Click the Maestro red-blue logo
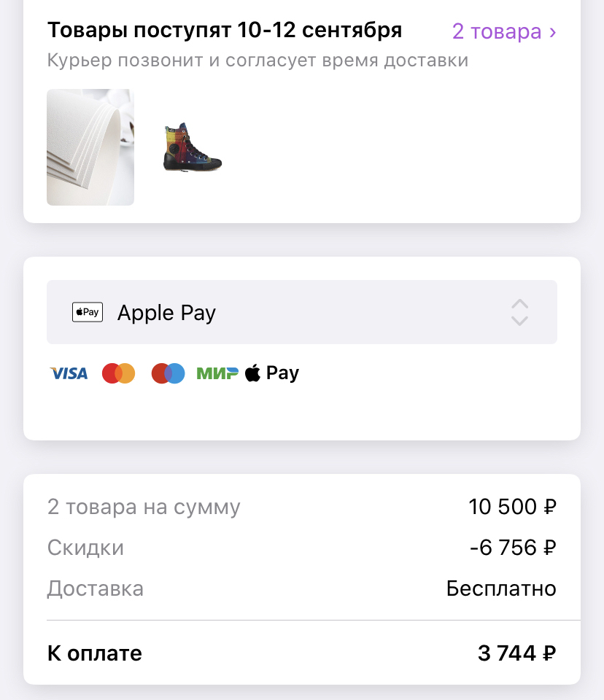 [168, 373]
